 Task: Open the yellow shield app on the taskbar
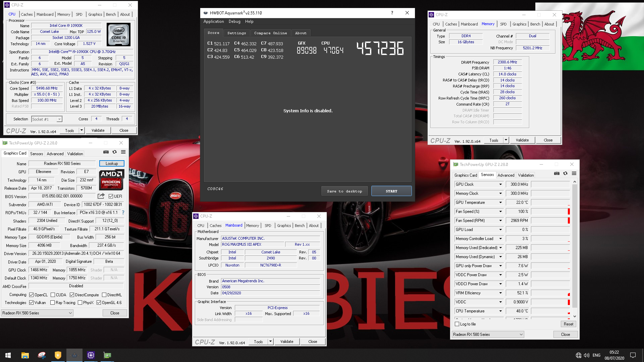(x=58, y=355)
